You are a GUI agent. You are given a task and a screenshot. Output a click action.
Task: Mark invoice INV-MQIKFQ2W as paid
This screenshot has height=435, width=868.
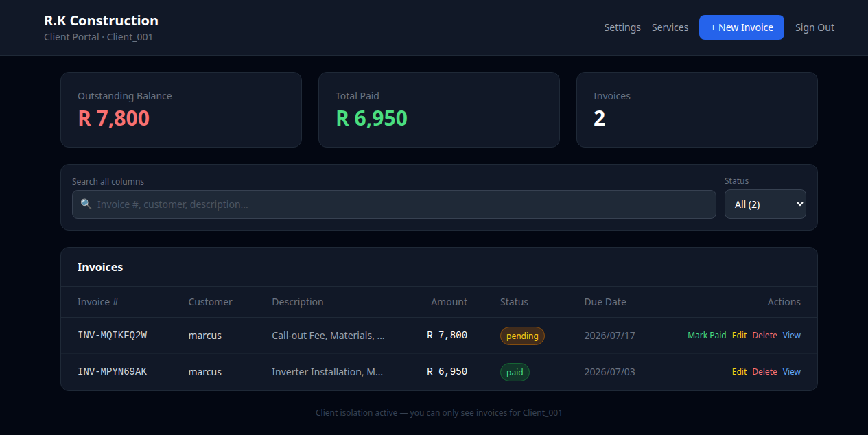(x=707, y=336)
